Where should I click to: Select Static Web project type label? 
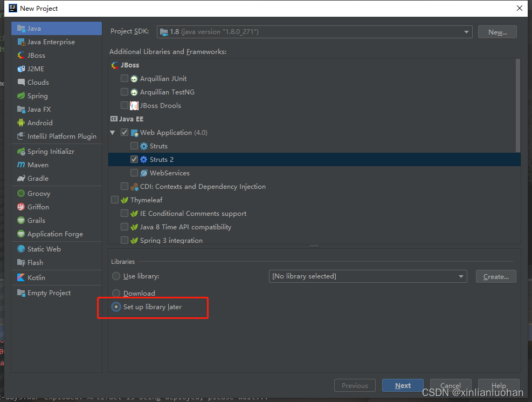[x=44, y=249]
